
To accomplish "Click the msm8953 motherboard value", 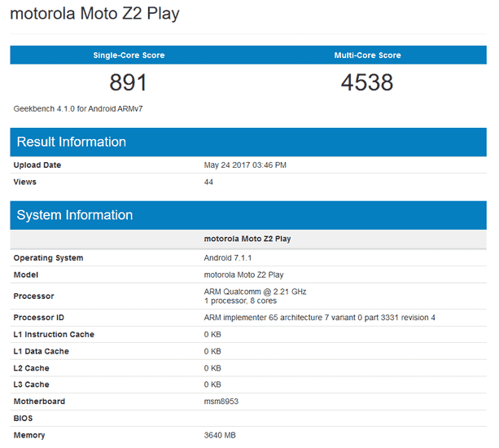I will (222, 402).
